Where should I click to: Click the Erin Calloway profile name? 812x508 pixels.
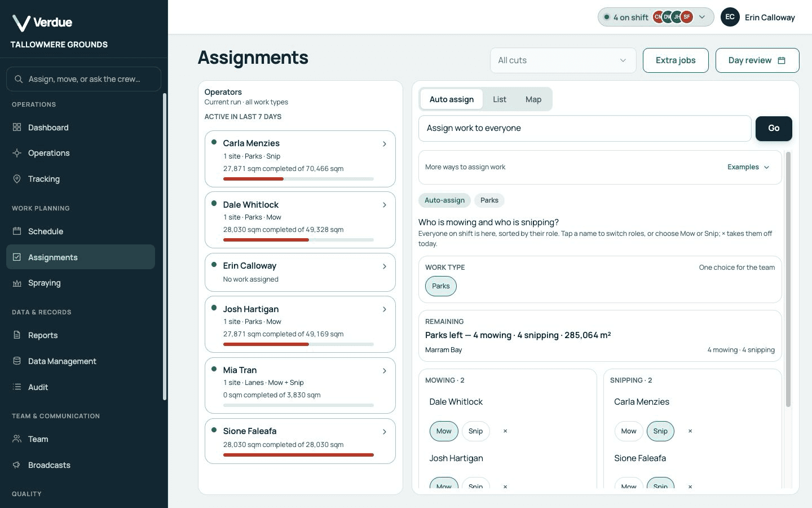(770, 17)
